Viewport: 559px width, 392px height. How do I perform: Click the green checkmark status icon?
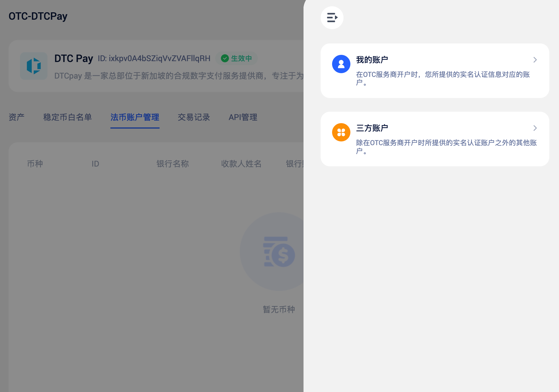click(225, 58)
